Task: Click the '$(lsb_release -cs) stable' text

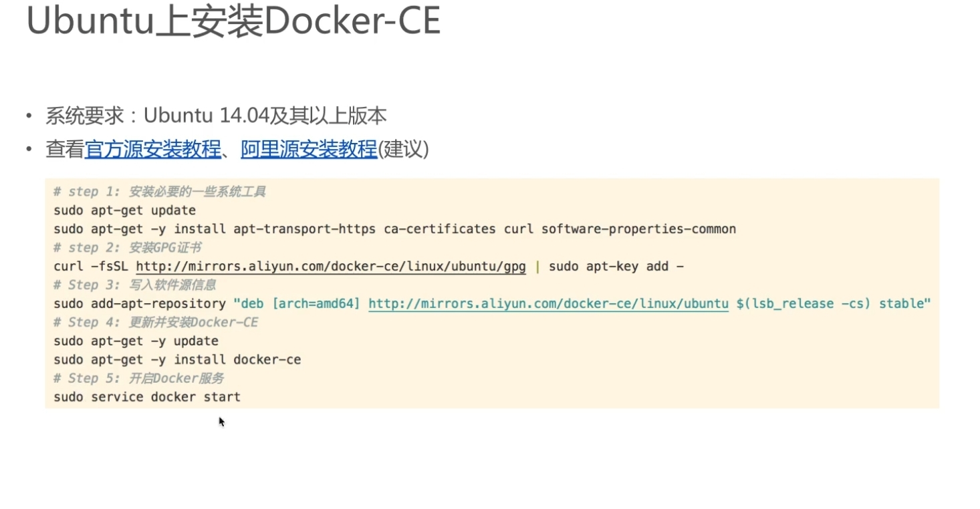Action: tap(834, 304)
